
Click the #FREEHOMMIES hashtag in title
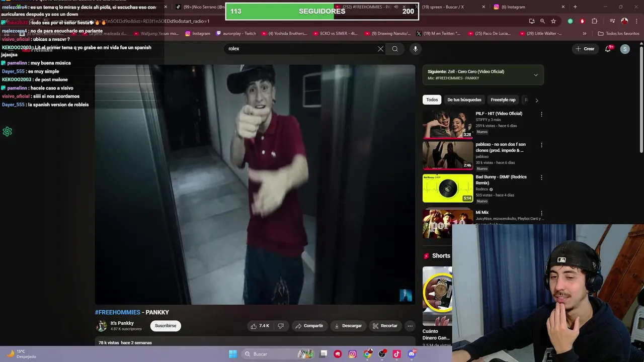pyautogui.click(x=118, y=312)
